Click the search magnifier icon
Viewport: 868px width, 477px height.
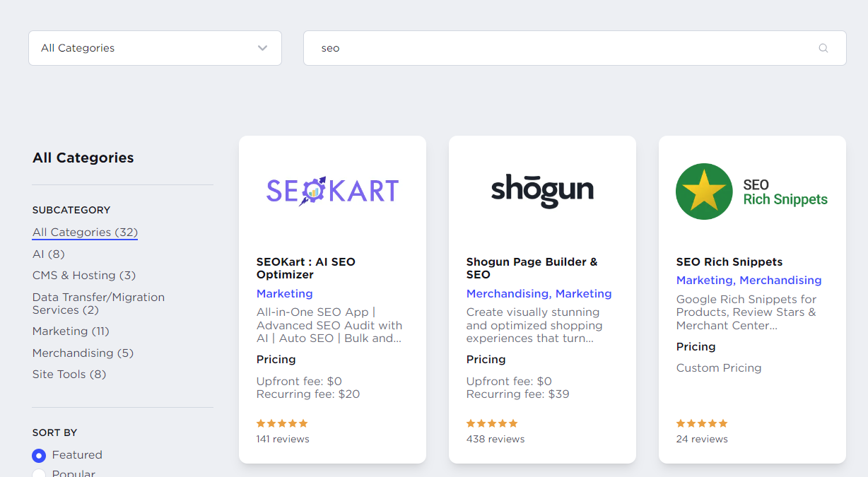tap(823, 48)
